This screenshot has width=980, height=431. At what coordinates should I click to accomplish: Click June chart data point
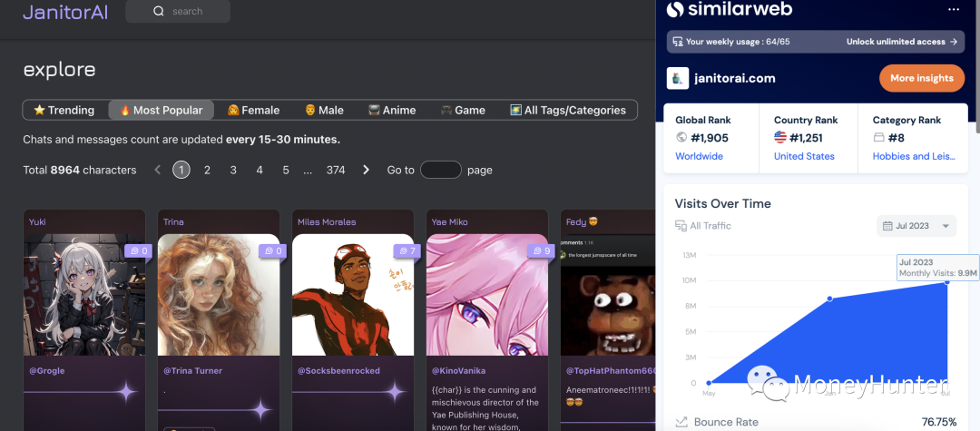click(830, 299)
